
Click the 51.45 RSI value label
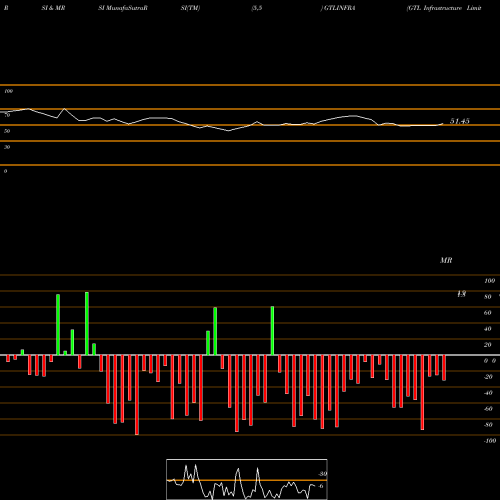coord(460,121)
